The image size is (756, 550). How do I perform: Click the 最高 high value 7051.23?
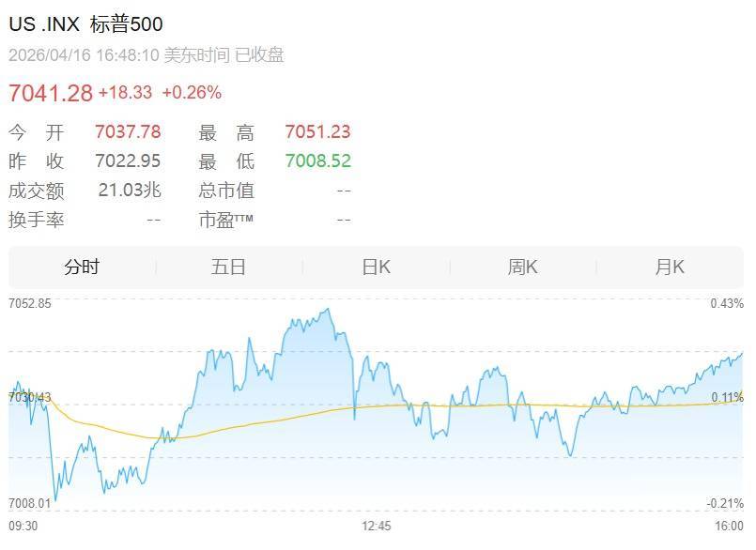click(x=318, y=132)
